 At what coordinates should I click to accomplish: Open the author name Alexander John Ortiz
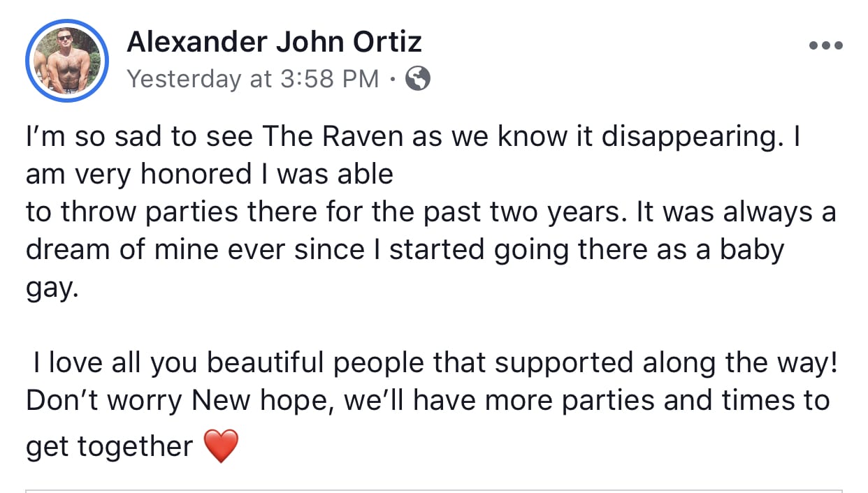coord(274,43)
